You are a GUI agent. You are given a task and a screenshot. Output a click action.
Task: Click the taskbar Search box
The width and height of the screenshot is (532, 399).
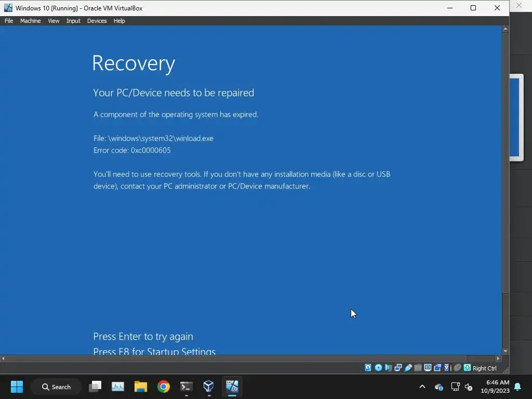(x=56, y=387)
